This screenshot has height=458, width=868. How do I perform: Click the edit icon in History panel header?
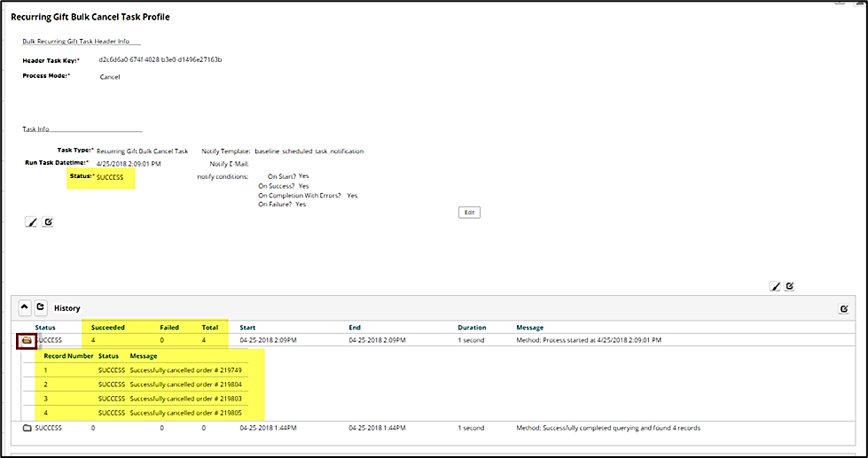coord(844,309)
